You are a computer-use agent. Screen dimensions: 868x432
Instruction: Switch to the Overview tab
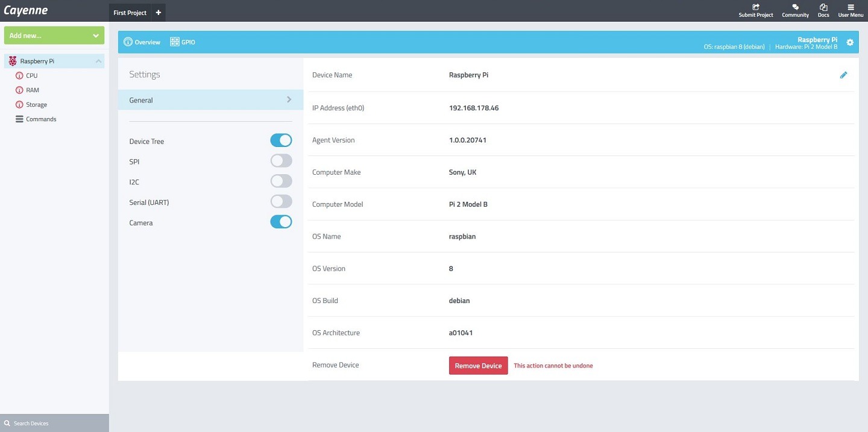click(x=142, y=42)
